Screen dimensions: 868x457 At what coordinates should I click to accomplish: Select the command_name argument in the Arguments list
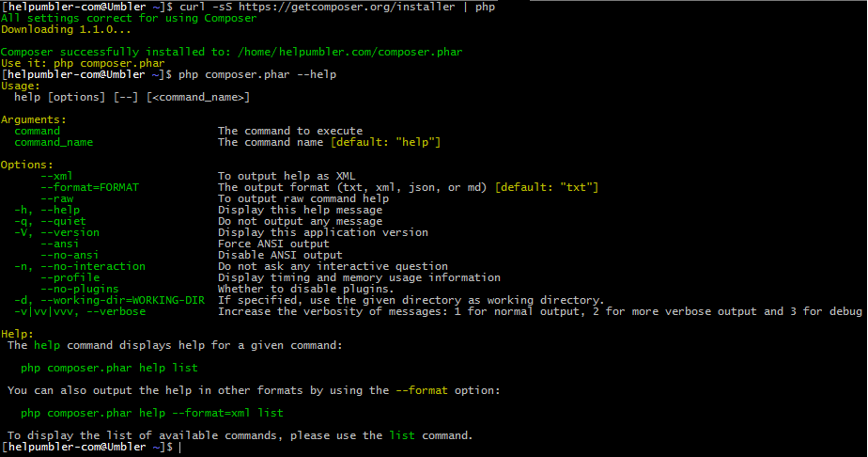point(54,142)
